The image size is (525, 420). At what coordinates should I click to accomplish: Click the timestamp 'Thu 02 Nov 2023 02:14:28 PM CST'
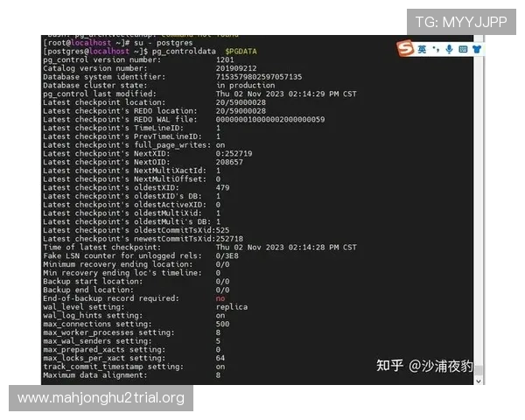point(286,248)
